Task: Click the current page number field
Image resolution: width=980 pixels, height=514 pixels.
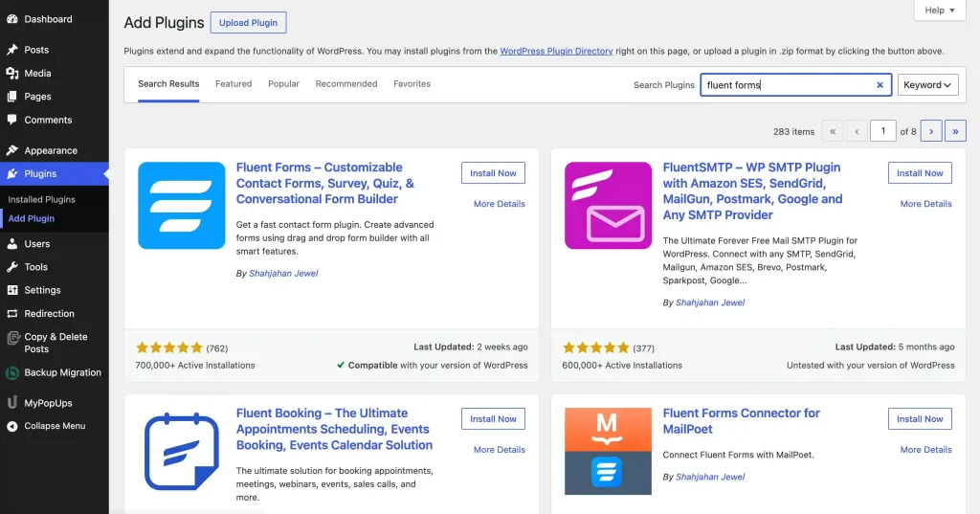Action: pos(883,131)
